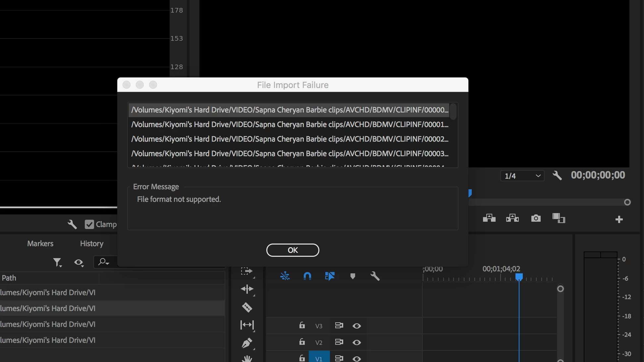The height and width of the screenshot is (362, 644).
Task: Select the Razor tool
Action: [x=247, y=307]
